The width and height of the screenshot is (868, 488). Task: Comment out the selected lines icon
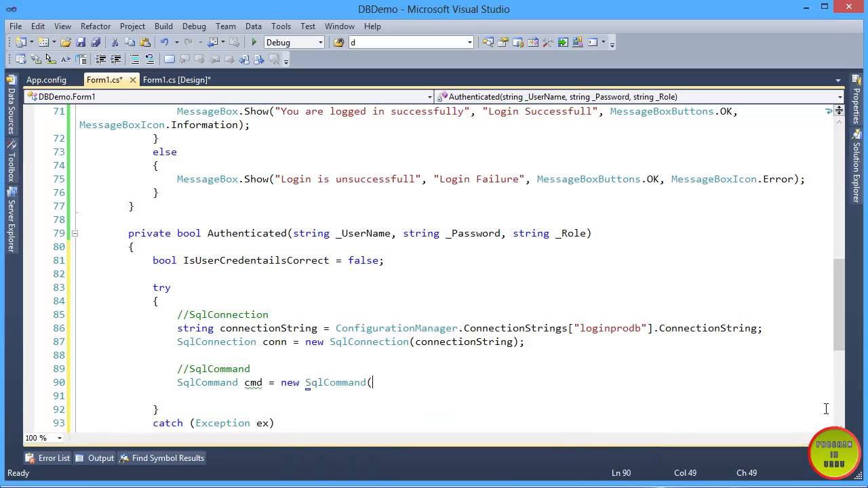135,59
